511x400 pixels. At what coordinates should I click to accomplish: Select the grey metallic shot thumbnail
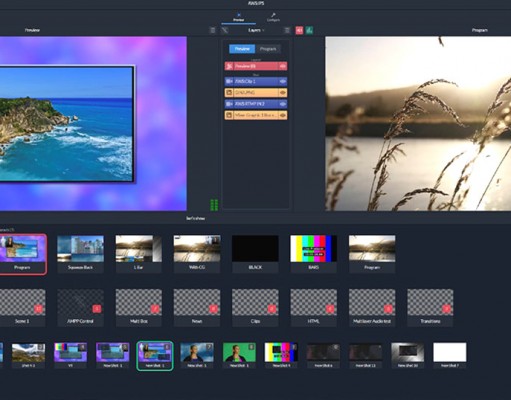pos(407,356)
